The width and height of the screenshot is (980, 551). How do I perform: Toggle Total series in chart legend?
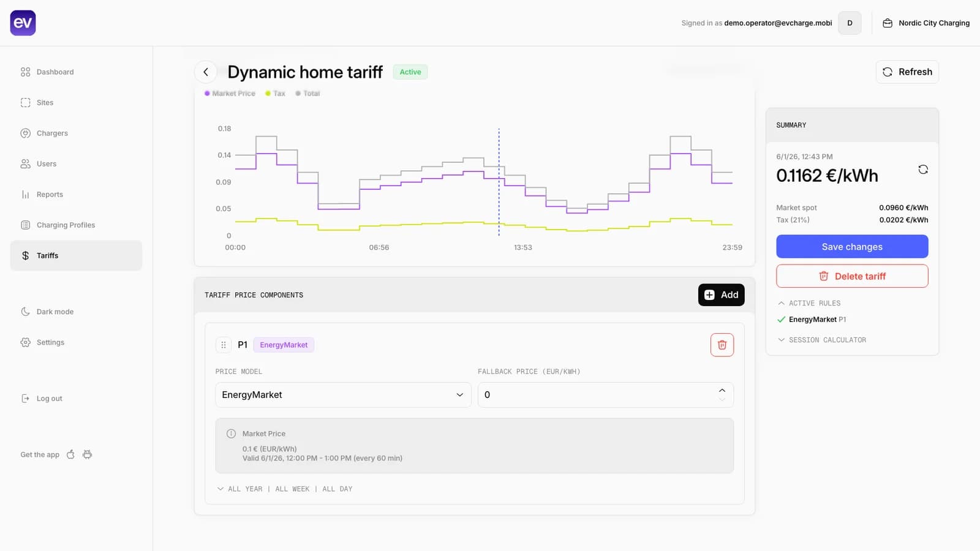[x=307, y=94]
